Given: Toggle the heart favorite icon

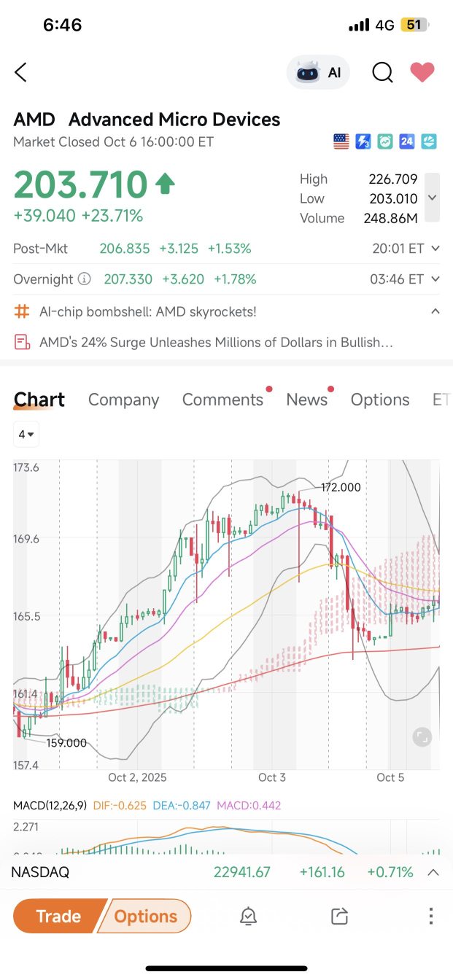Looking at the screenshot, I should click(422, 72).
